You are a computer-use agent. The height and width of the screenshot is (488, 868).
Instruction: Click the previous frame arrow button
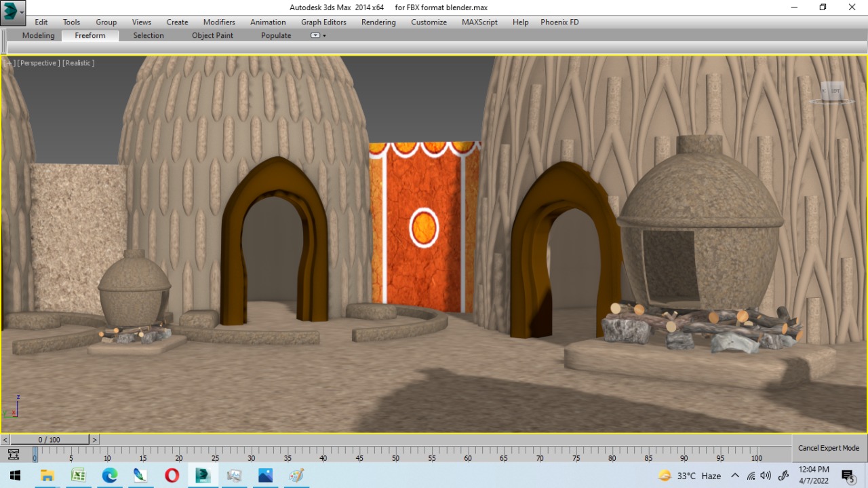point(5,439)
